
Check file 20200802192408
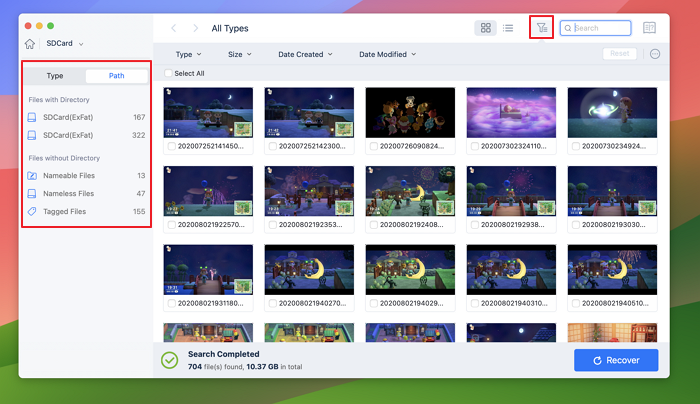(x=374, y=225)
